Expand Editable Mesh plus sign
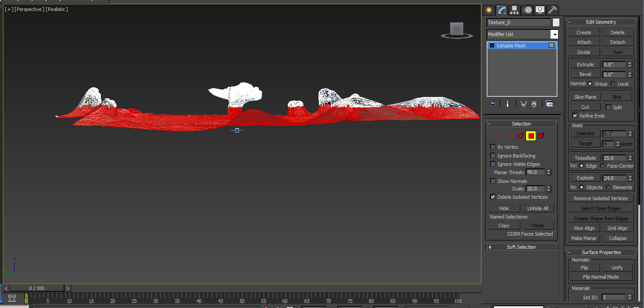Viewport: 644px width, 308px height. coord(492,46)
